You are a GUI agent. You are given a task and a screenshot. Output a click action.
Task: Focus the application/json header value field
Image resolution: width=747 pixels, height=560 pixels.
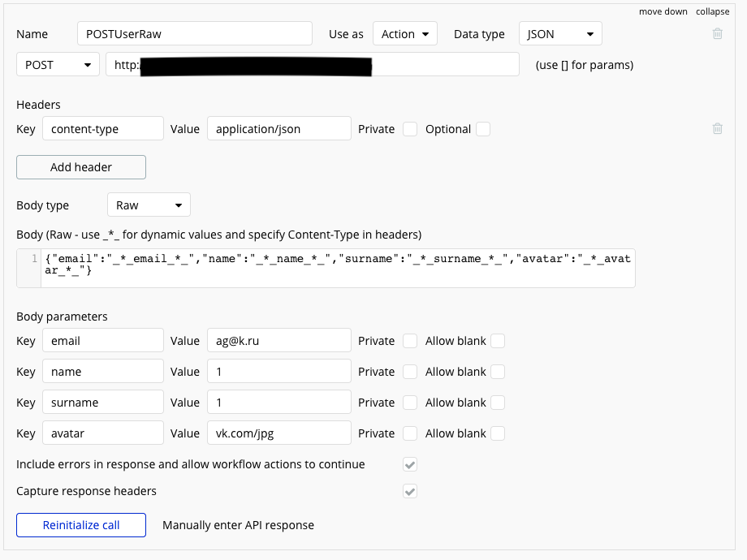(279, 128)
